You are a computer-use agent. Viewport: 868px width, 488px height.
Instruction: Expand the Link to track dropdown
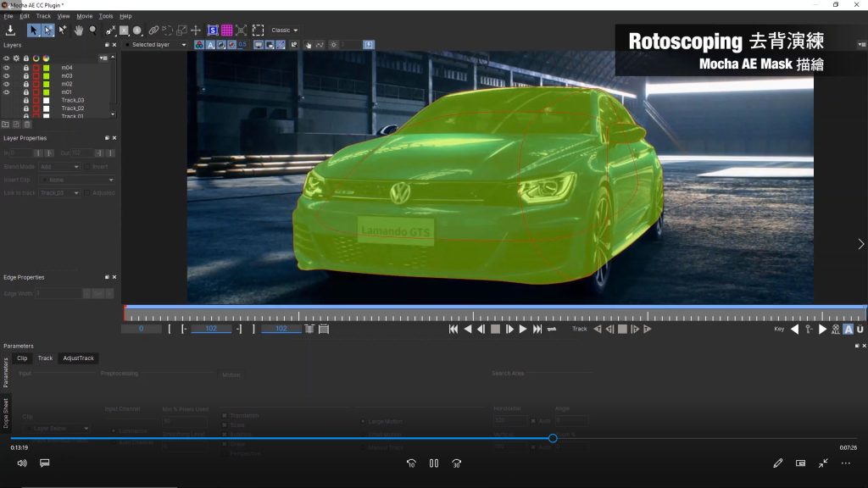pyautogui.click(x=60, y=193)
